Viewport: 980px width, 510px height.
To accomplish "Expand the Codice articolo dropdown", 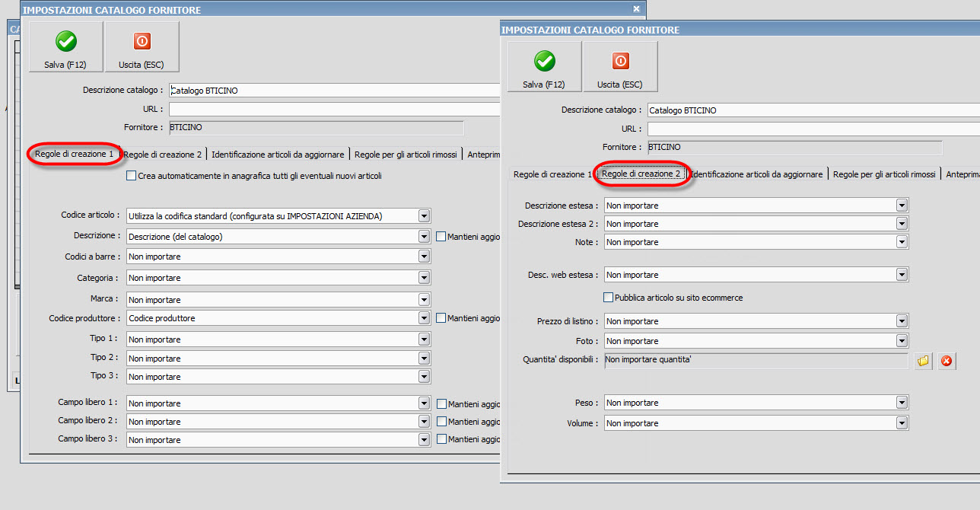I will (x=425, y=216).
